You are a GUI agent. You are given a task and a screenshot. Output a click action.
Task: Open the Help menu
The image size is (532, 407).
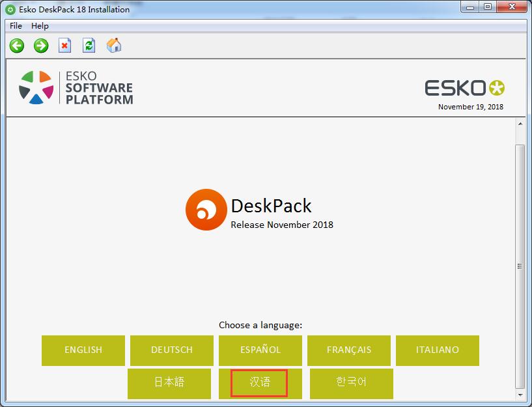[40, 26]
